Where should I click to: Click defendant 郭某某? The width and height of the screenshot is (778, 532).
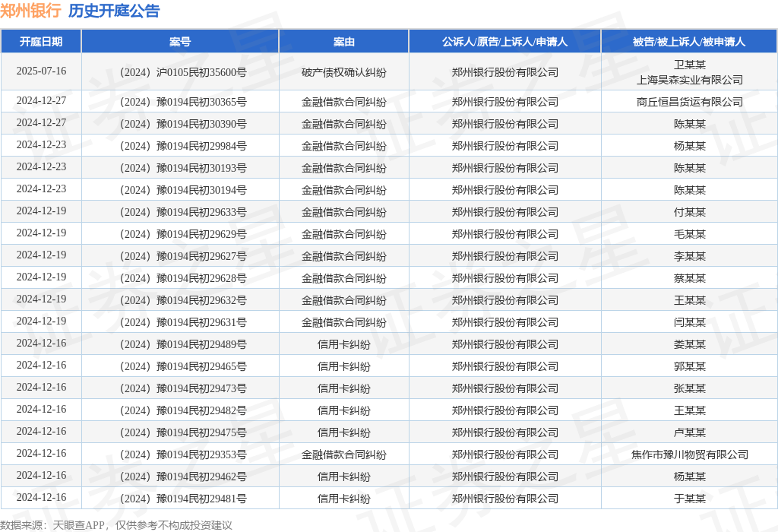click(x=690, y=366)
